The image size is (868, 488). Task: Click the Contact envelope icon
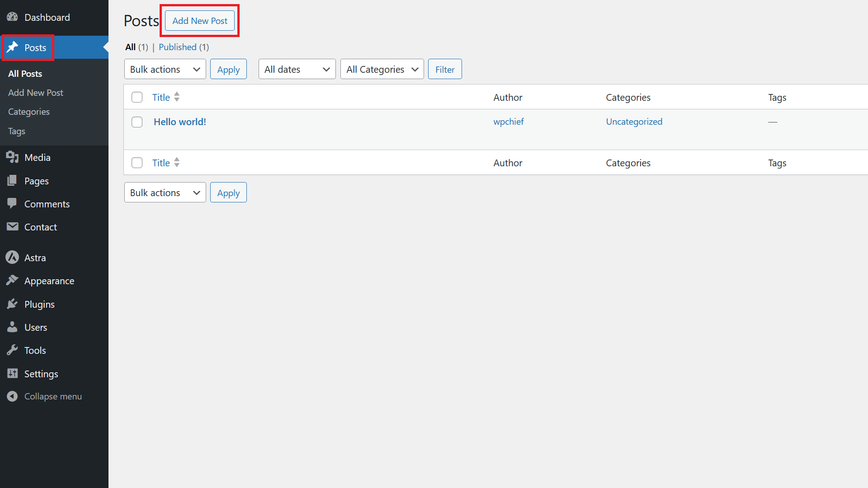12,226
